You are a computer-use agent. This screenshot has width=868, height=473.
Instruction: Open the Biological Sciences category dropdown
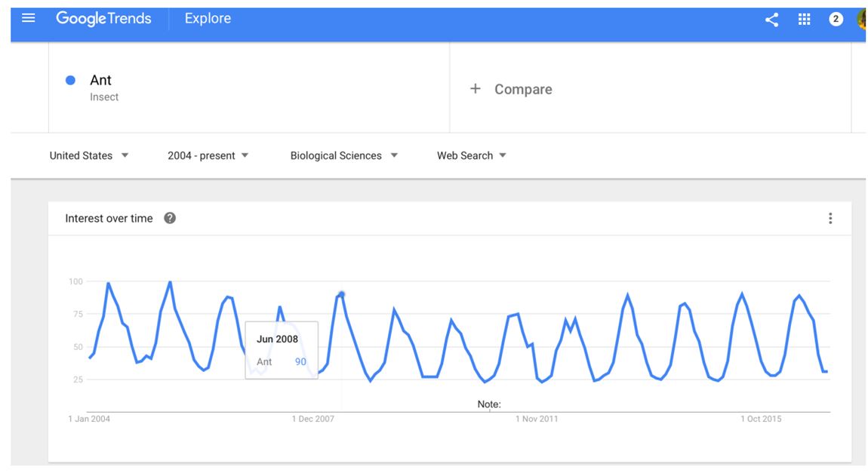[343, 155]
